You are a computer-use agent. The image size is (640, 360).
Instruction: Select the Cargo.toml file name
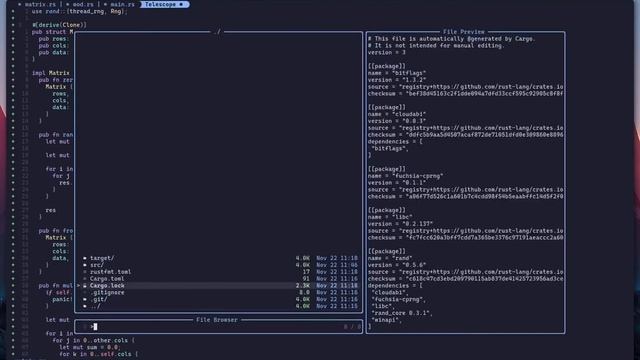click(x=107, y=279)
